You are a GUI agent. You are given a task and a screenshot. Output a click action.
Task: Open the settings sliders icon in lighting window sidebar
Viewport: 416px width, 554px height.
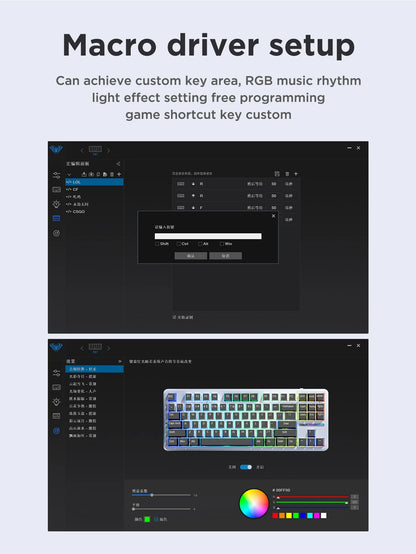click(57, 373)
